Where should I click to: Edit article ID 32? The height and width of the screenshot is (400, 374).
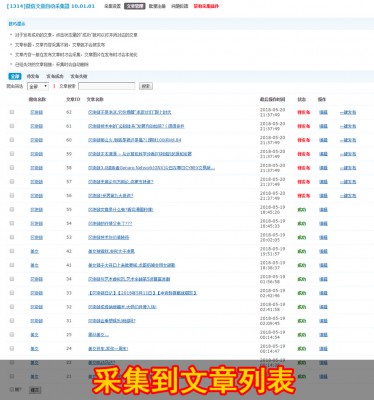pyautogui.click(x=323, y=307)
